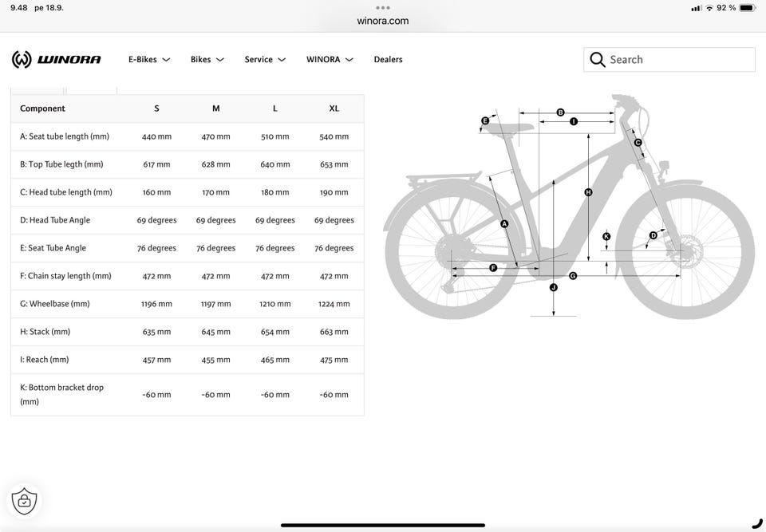Screen dimensions: 766x532
Task: Click the 'A: Seat tube length (mm)' label
Action: [x=65, y=136]
